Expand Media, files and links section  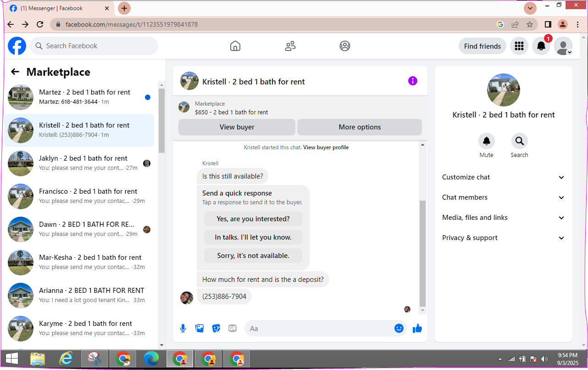click(x=504, y=218)
